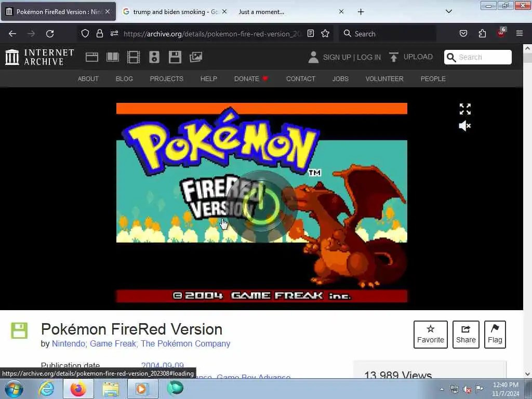Go back with the browser back arrow
The width and height of the screenshot is (532, 399).
coord(12,34)
